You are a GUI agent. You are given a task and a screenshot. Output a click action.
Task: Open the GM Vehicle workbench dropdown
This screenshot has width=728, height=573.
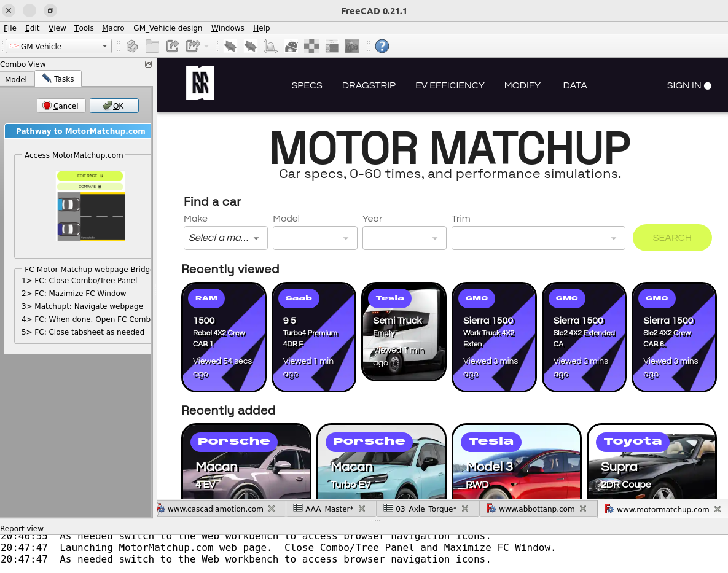[x=58, y=46]
